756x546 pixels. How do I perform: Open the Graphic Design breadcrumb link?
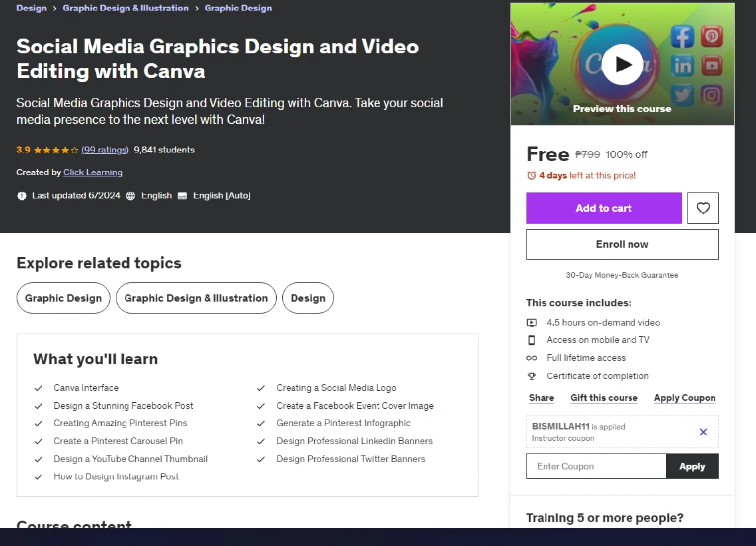238,8
